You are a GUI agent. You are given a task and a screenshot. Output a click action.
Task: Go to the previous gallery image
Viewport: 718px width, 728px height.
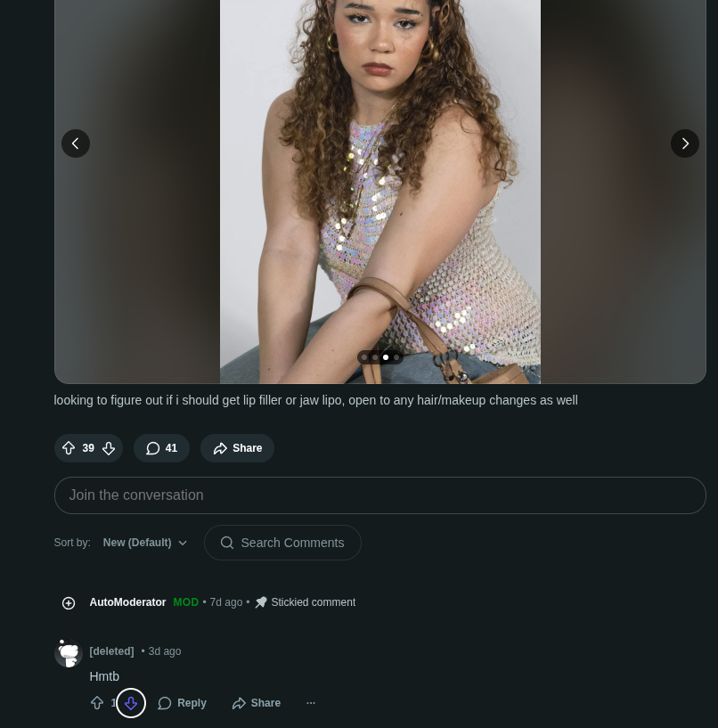coord(76,143)
